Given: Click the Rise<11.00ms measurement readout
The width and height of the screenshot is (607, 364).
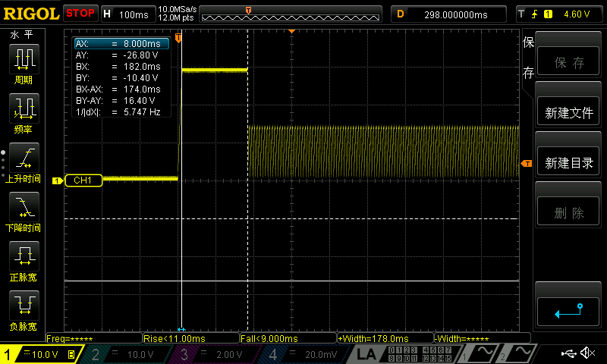Looking at the screenshot, I should pyautogui.click(x=191, y=338).
